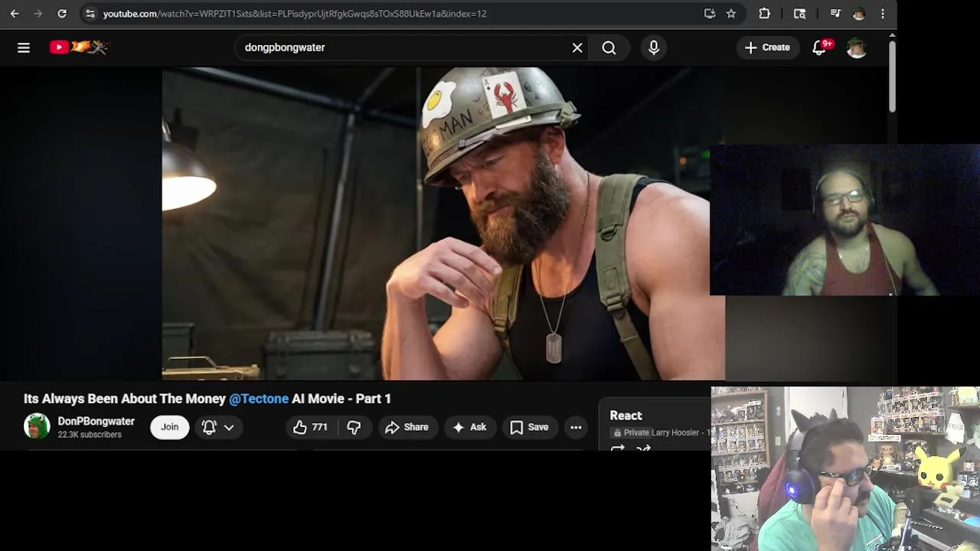This screenshot has height=551, width=980.
Task: Open the DonPBongwater channel name link
Action: point(96,421)
